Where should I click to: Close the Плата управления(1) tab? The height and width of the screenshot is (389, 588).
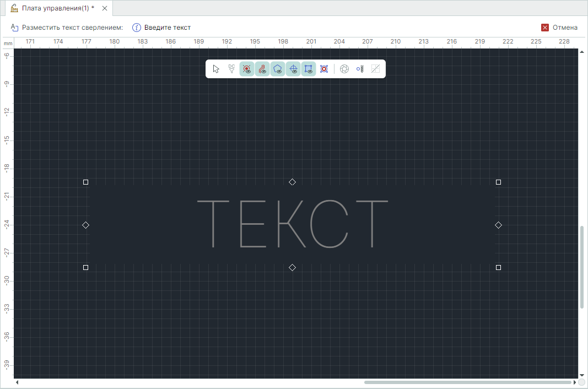click(x=105, y=8)
